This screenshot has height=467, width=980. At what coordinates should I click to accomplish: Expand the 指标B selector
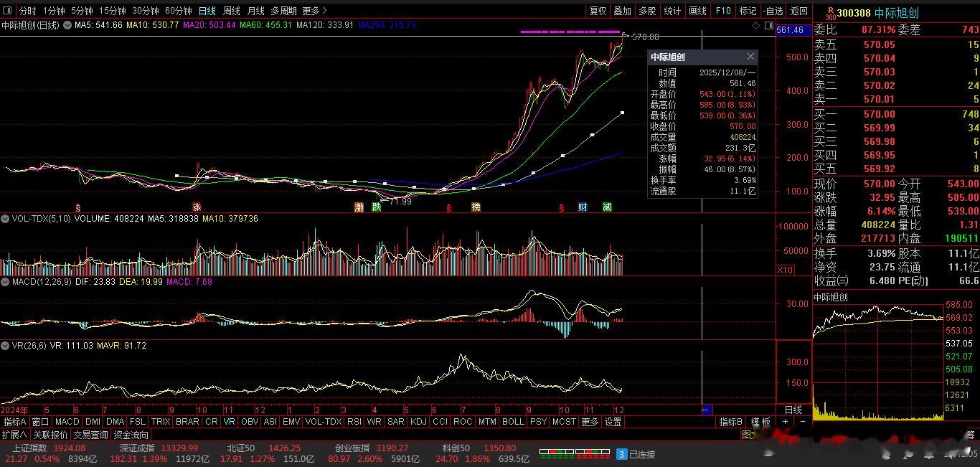pos(731,422)
